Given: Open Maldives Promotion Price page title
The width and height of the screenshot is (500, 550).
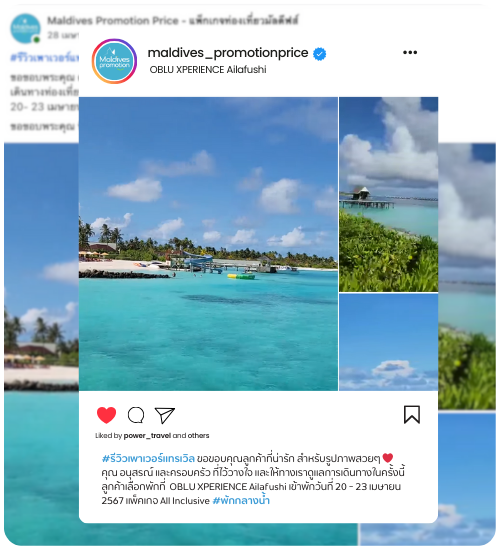Looking at the screenshot, I should 173,20.
